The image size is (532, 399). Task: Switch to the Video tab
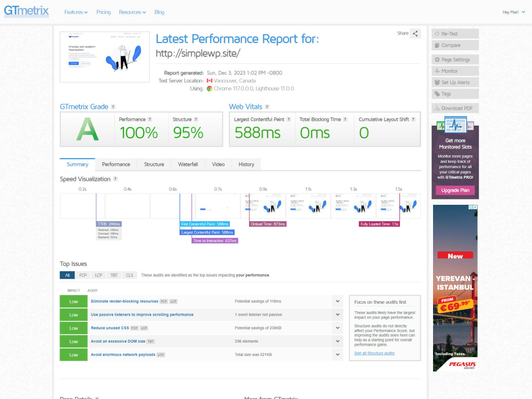[x=218, y=164]
